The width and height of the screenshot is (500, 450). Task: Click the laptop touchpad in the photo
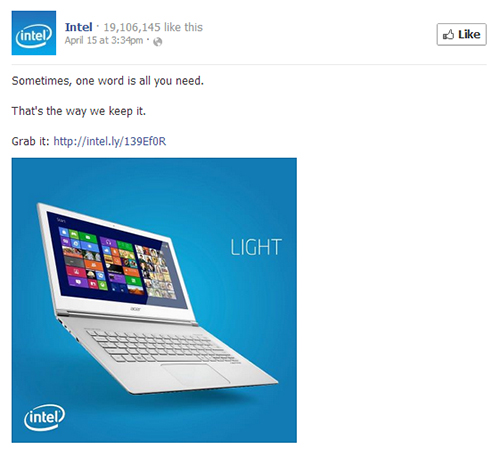coord(195,374)
